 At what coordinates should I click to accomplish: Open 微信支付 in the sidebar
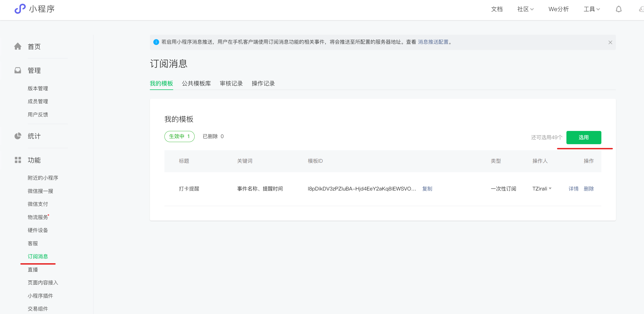coord(38,204)
